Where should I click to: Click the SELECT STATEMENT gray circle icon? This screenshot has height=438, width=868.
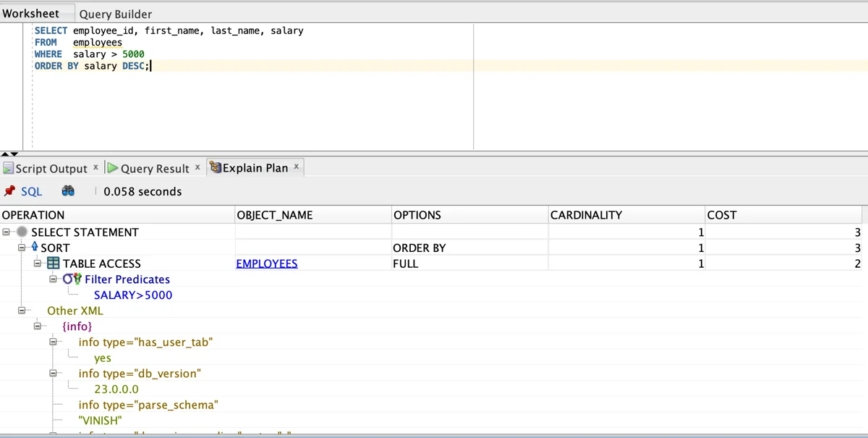click(x=22, y=232)
